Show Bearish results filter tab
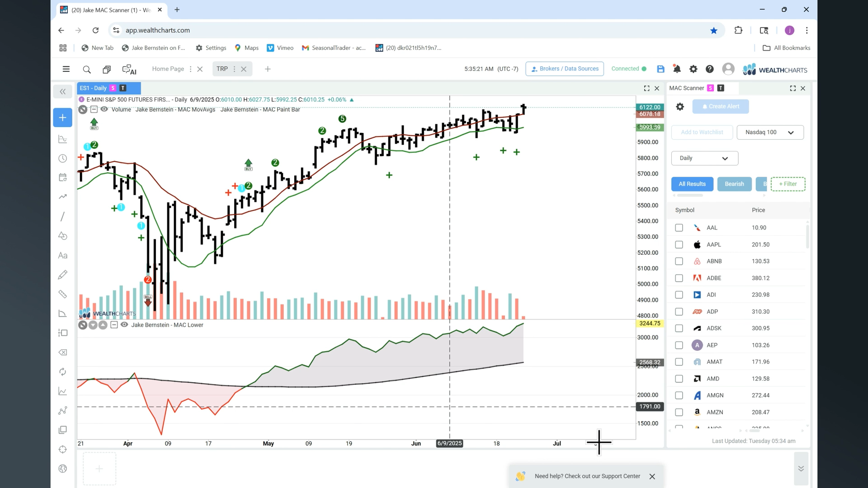This screenshot has width=868, height=488. (x=734, y=184)
